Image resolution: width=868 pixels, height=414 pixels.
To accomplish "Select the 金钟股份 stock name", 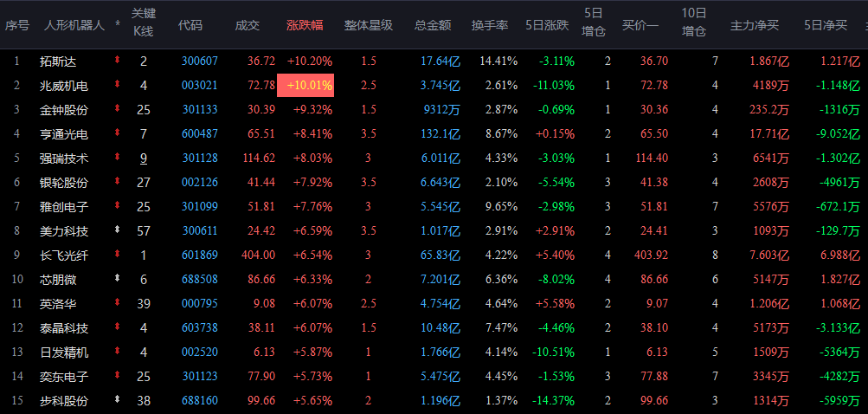I will tap(64, 110).
